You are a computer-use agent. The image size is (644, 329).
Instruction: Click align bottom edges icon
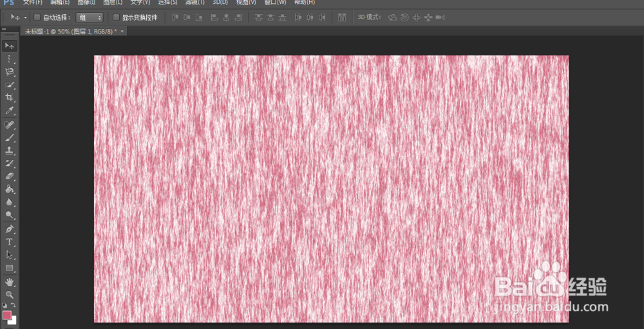pyautogui.click(x=199, y=17)
